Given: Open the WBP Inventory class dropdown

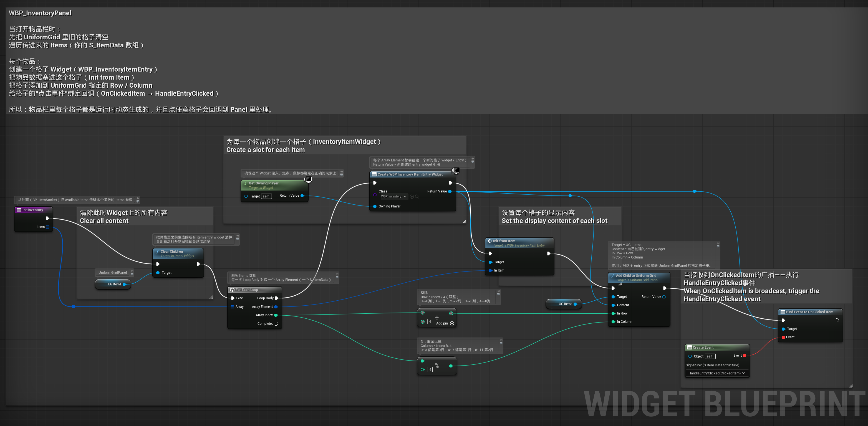Looking at the screenshot, I should coord(394,196).
